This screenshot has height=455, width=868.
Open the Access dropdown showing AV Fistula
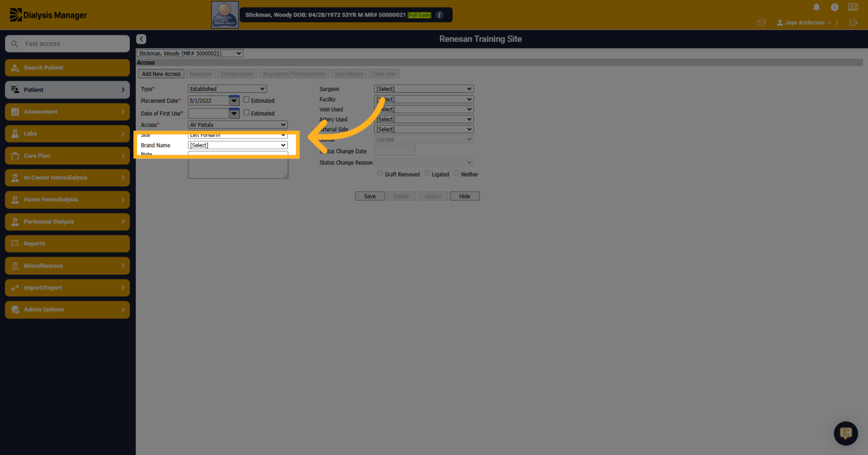tap(238, 125)
